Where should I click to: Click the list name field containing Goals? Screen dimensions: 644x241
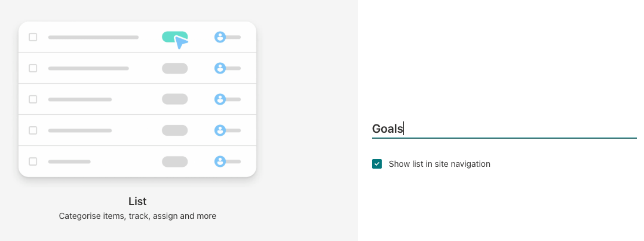[x=504, y=129]
